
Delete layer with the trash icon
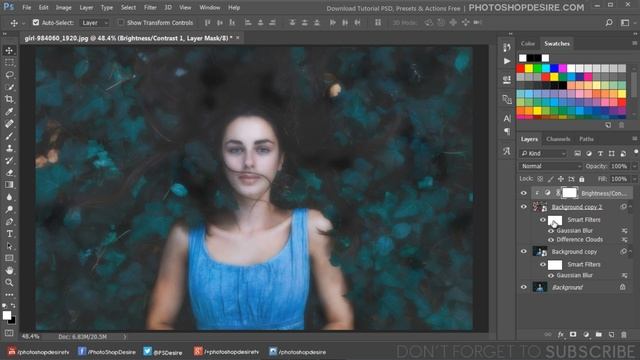pos(624,335)
